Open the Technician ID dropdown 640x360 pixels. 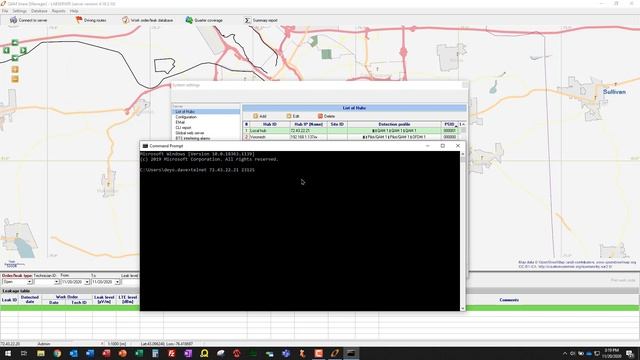click(x=56, y=282)
